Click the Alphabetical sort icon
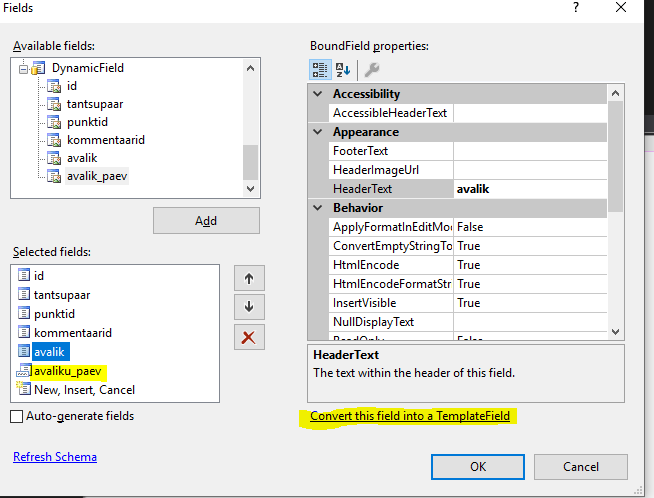 (x=345, y=69)
